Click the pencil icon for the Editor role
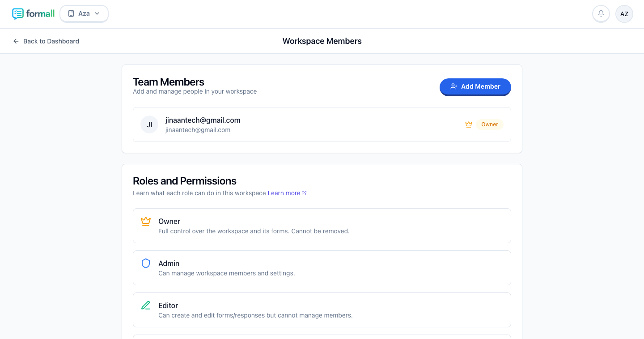644x339 pixels. click(146, 305)
